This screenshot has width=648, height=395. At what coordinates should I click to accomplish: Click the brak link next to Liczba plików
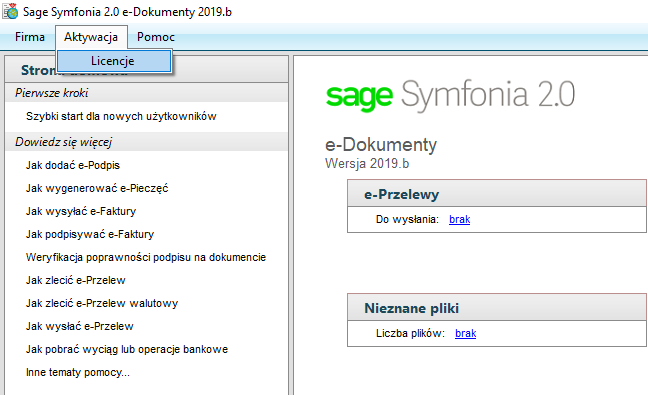click(x=465, y=333)
